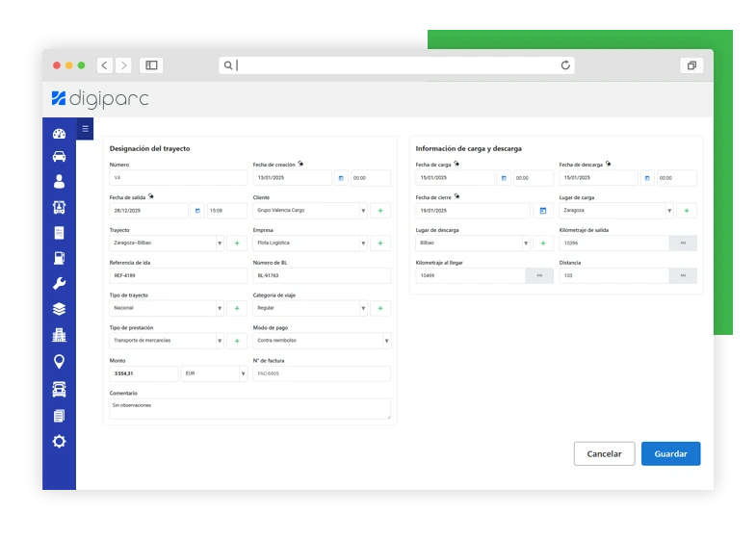
Task: Open the maintenance wrench sidebar icon
Action: pos(59,283)
